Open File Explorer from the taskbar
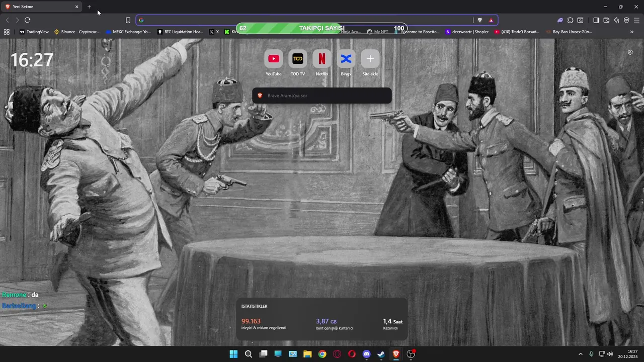Screen dimensions: 644x362 click(307, 354)
